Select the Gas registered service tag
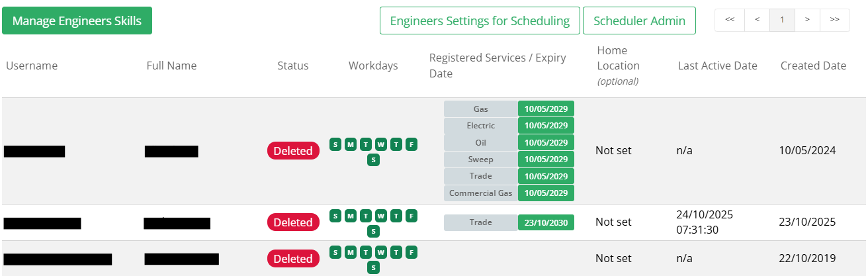Screen dimensions: 868x276 point(481,109)
